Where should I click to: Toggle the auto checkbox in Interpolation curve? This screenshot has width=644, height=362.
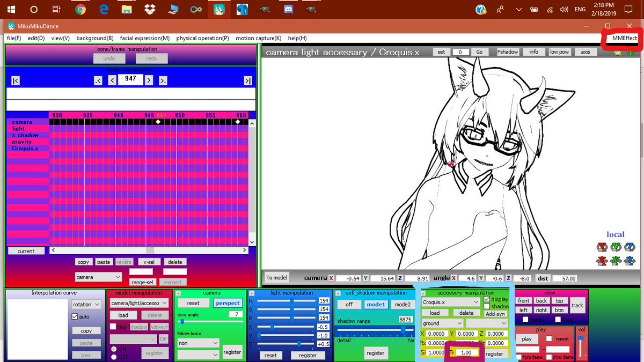(75, 317)
